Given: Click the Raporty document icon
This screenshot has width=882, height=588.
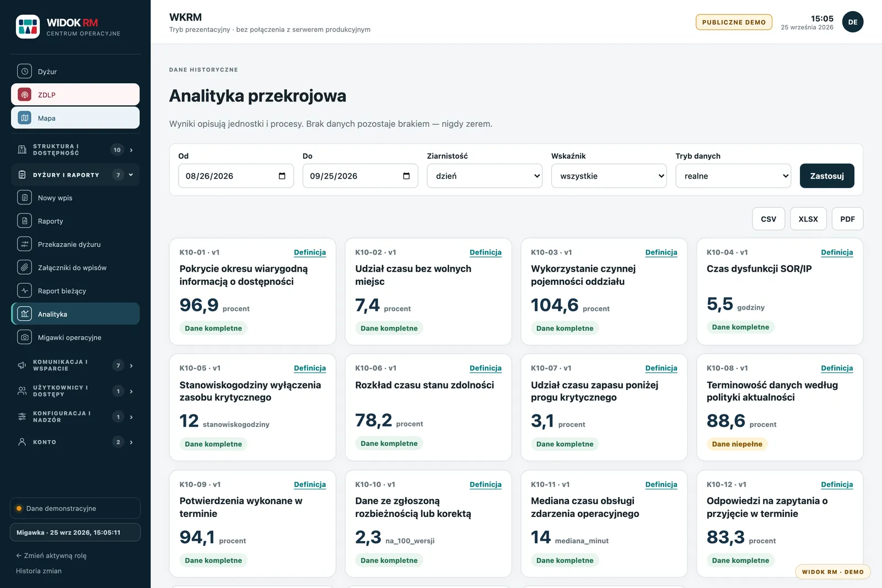Looking at the screenshot, I should (24, 221).
